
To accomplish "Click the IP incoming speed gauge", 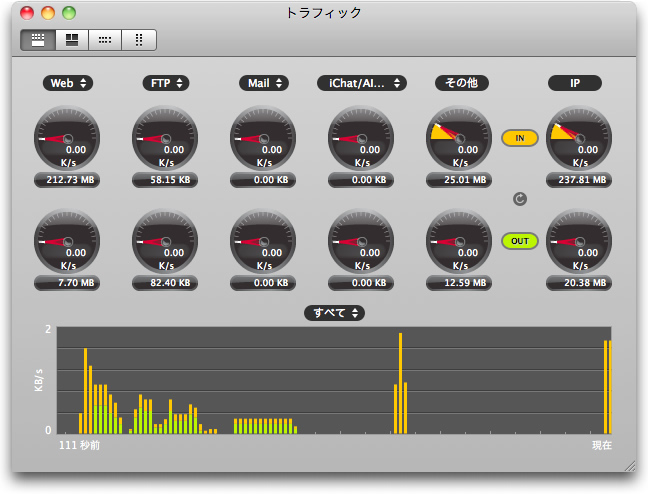I will point(579,138).
